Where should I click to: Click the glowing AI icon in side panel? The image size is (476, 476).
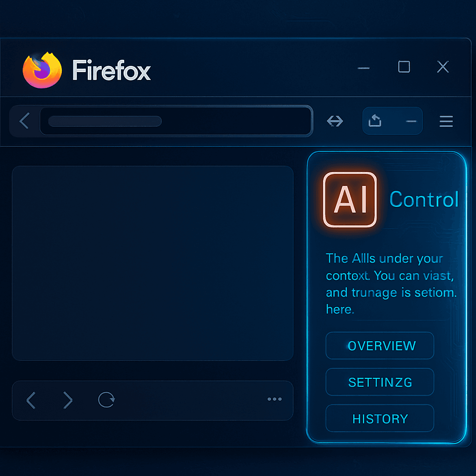pyautogui.click(x=350, y=199)
